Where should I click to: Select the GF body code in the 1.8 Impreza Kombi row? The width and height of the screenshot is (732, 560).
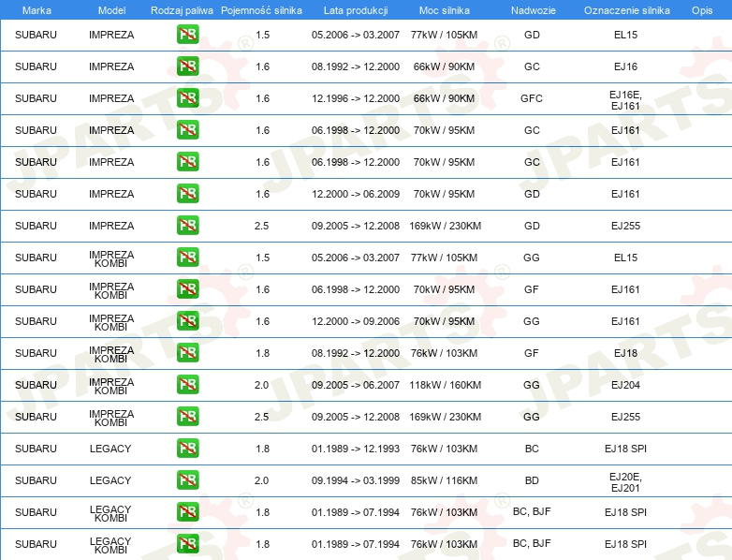tap(532, 353)
